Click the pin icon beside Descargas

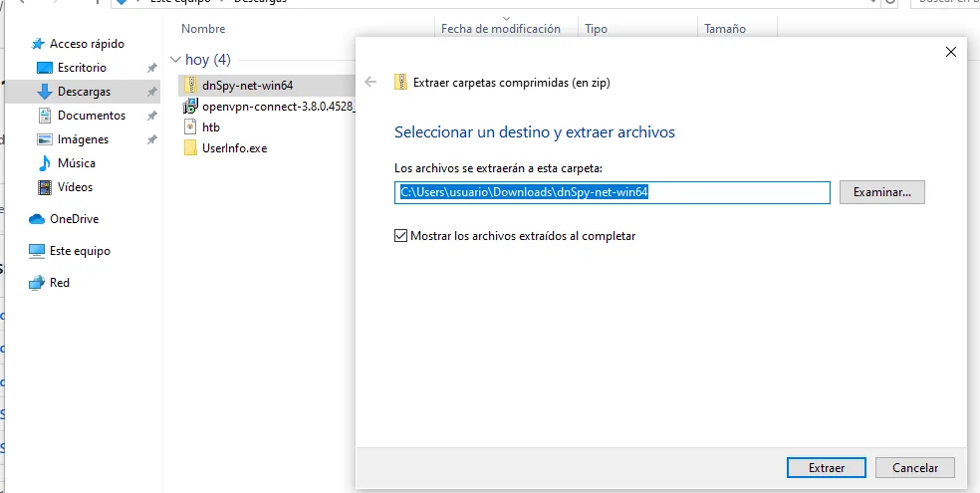pos(151,92)
